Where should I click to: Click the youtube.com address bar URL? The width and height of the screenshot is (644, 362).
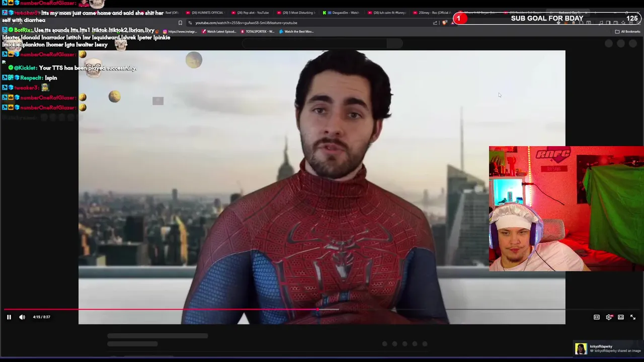point(246,23)
